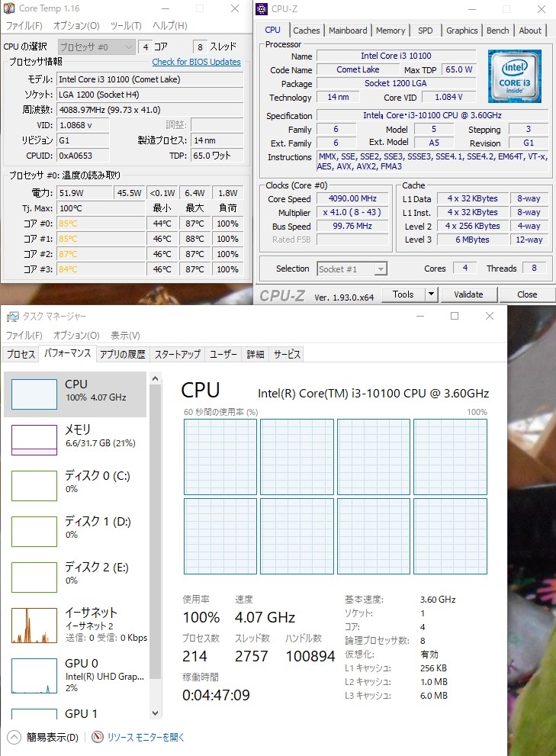Screen dimensions: 556x756
Task: Switch to CPU-Z SPD tab
Action: [425, 31]
